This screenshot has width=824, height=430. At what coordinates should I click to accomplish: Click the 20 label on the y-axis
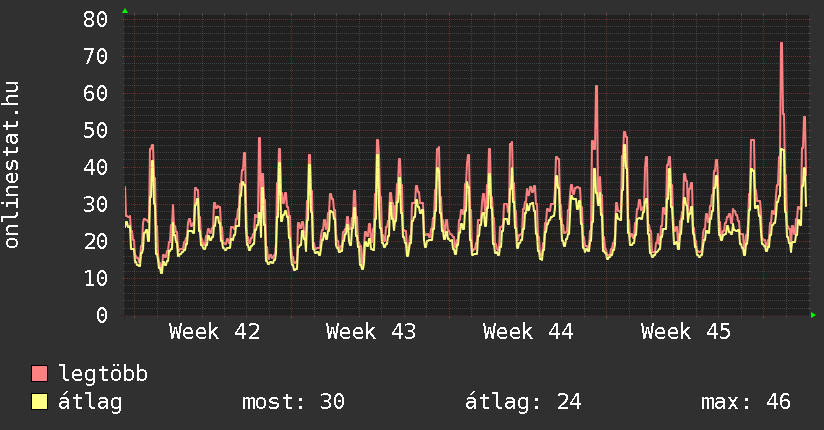click(96, 241)
